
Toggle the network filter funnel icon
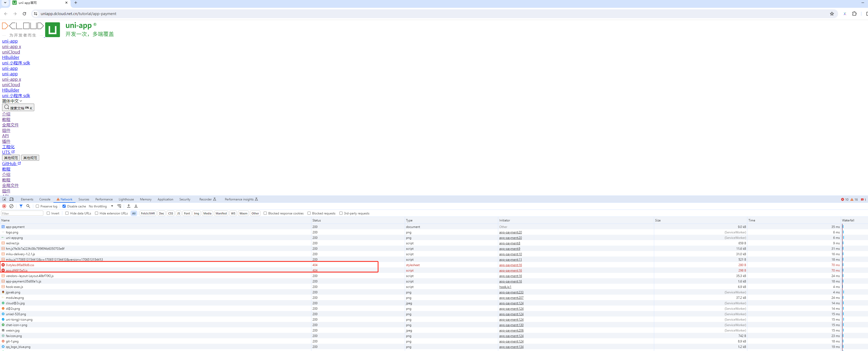click(21, 206)
